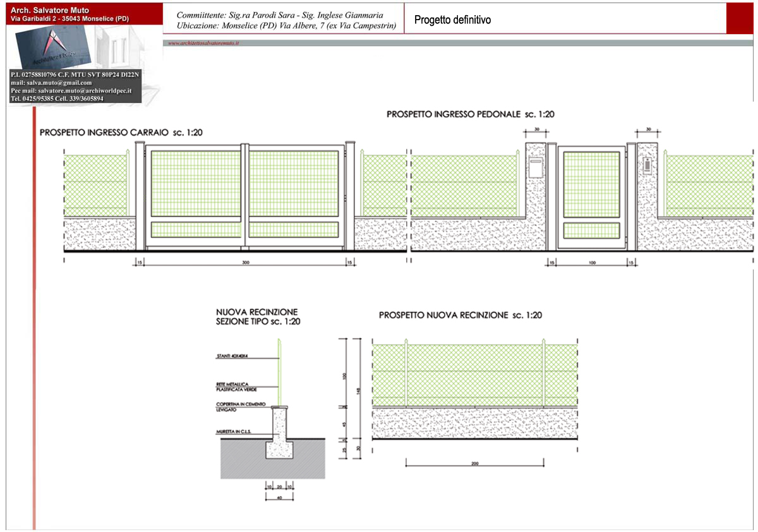Click the Committente client name line

click(280, 15)
